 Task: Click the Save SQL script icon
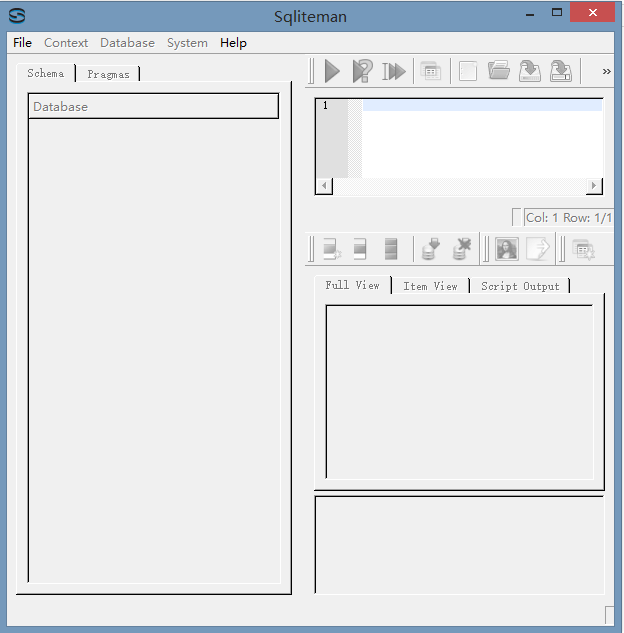[x=529, y=71]
